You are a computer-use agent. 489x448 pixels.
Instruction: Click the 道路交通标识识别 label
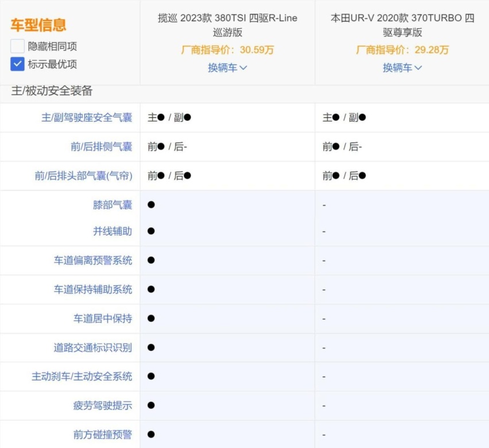pyautogui.click(x=93, y=347)
